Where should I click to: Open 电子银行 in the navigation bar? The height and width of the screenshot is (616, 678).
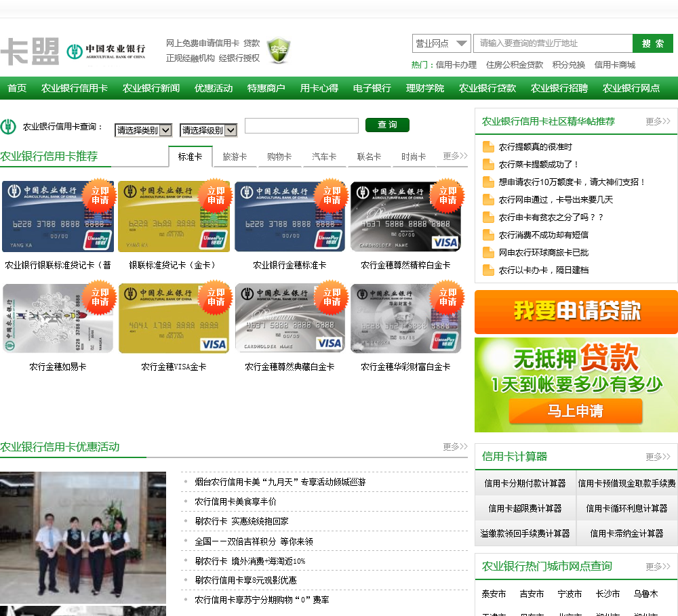pos(372,88)
